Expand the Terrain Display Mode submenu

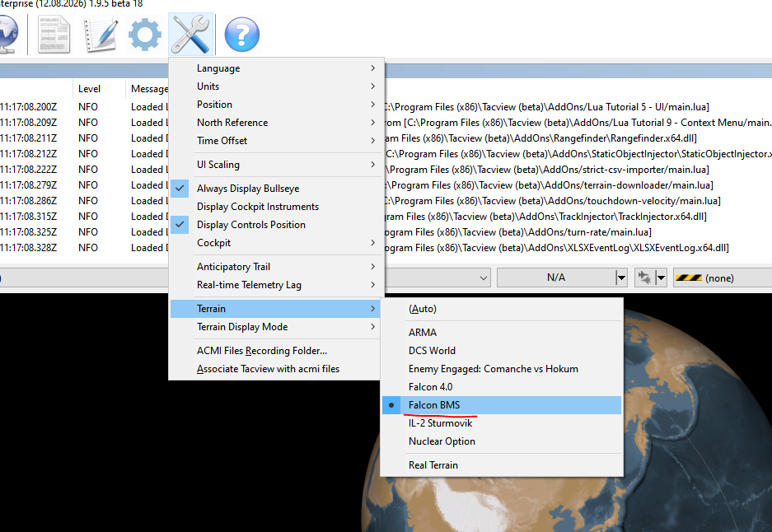[x=276, y=327]
